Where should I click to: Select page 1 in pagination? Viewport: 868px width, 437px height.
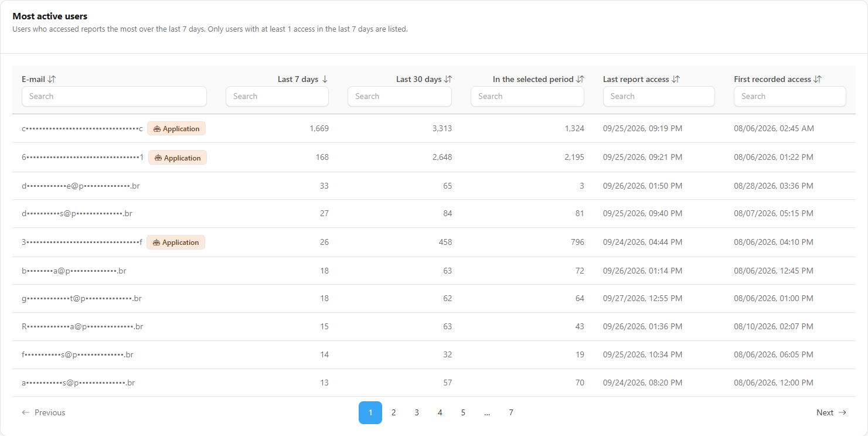coord(370,412)
